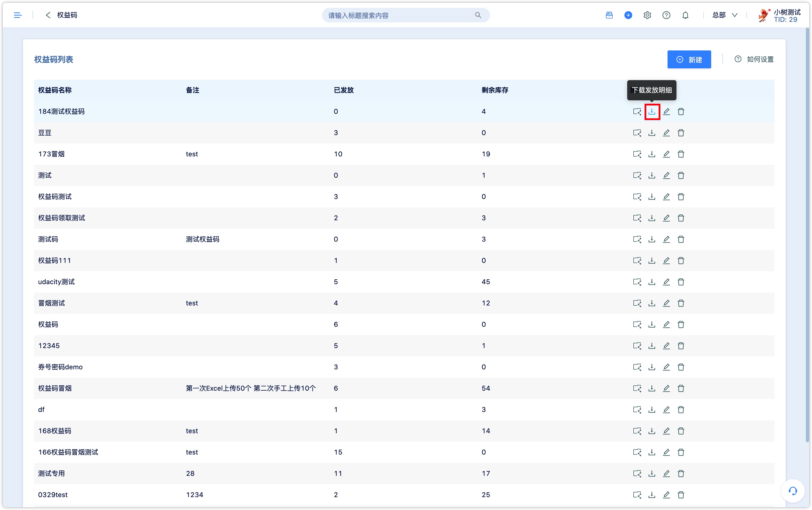The width and height of the screenshot is (812, 510).
Task: Select the udacity测试 name cell
Action: coord(56,282)
